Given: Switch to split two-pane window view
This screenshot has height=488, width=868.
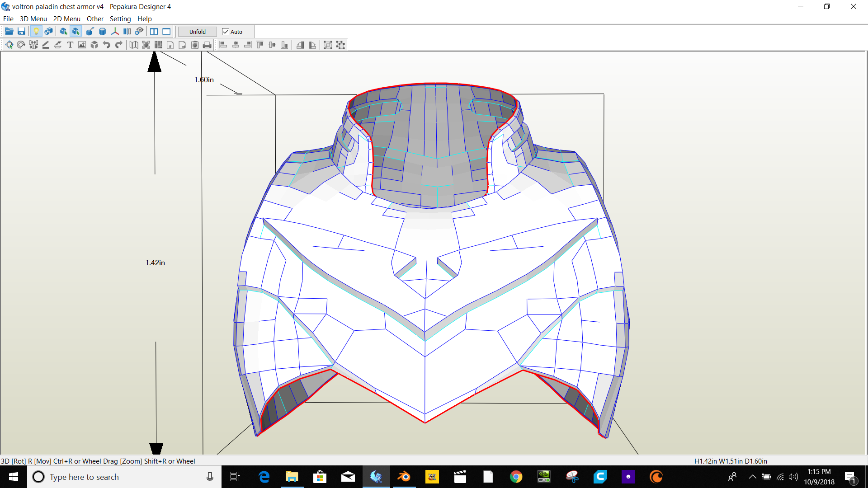Looking at the screenshot, I should click(154, 32).
